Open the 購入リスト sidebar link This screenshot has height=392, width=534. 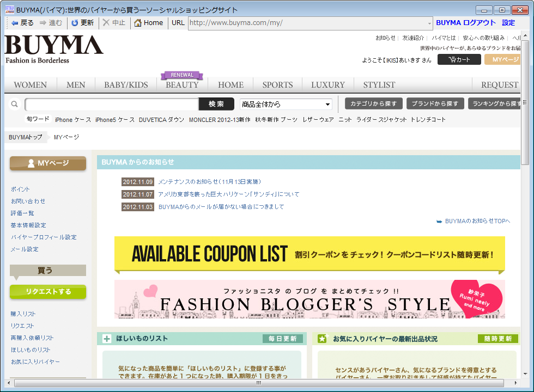(x=23, y=314)
